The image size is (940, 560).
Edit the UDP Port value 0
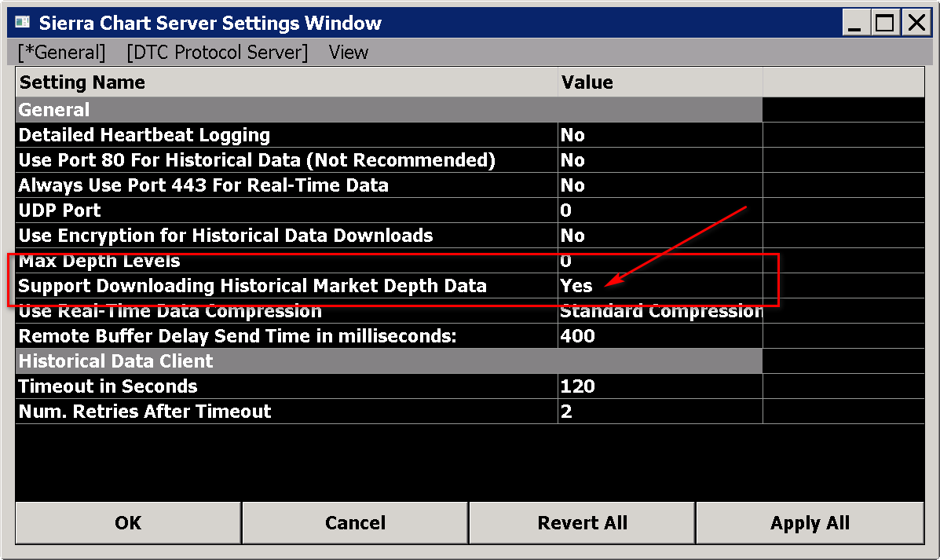[x=660, y=210]
